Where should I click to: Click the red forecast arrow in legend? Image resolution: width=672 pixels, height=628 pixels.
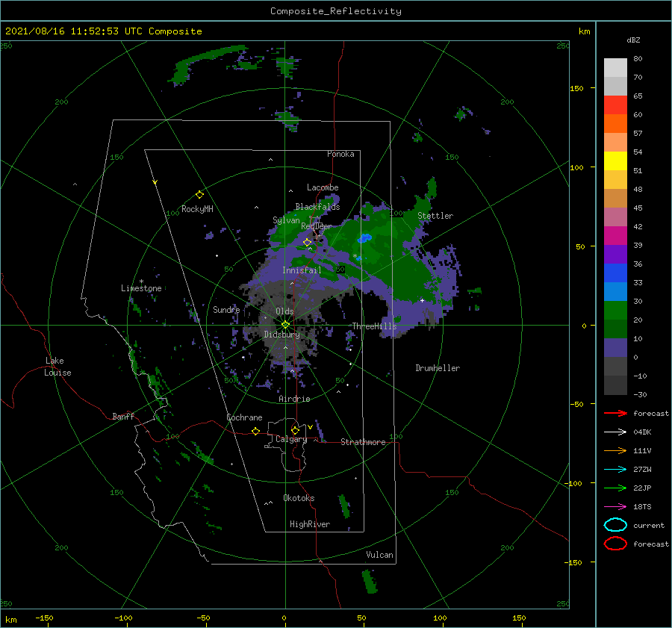615,413
